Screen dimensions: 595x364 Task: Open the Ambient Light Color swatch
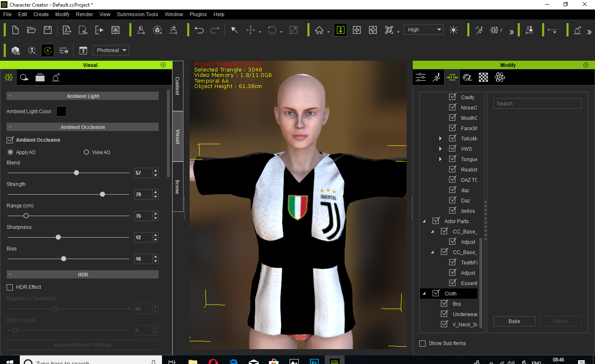pos(61,111)
